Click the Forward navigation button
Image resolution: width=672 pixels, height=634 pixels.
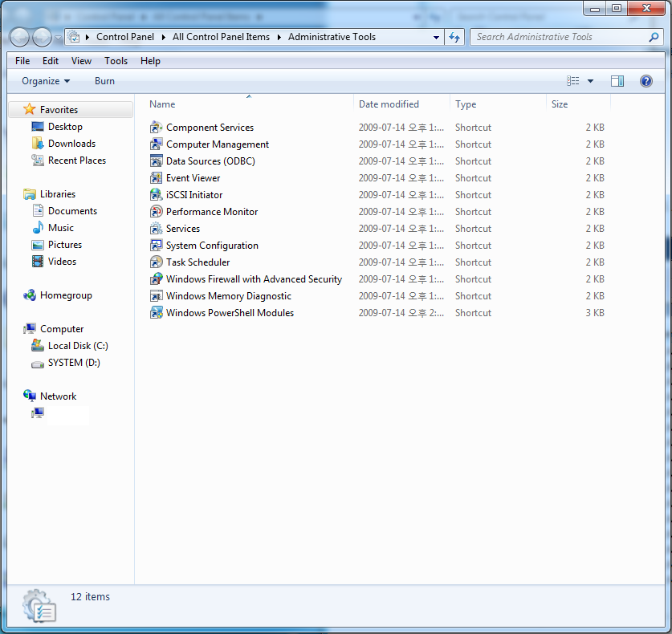[42, 37]
